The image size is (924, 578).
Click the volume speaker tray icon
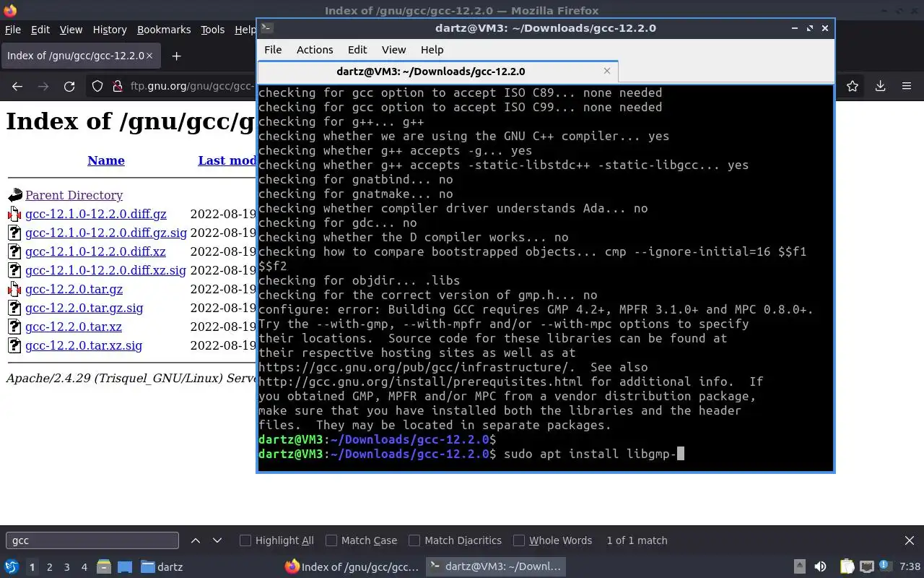[x=820, y=567]
